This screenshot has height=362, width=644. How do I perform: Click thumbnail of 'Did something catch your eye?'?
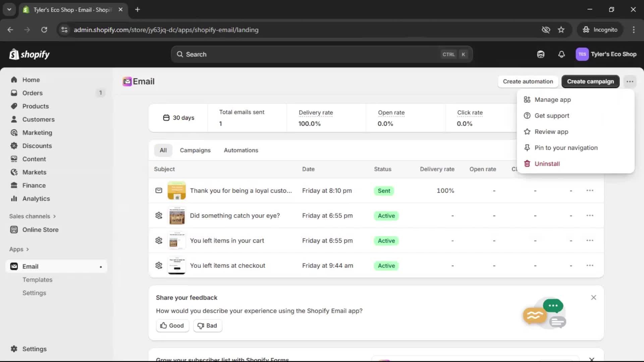177,216
